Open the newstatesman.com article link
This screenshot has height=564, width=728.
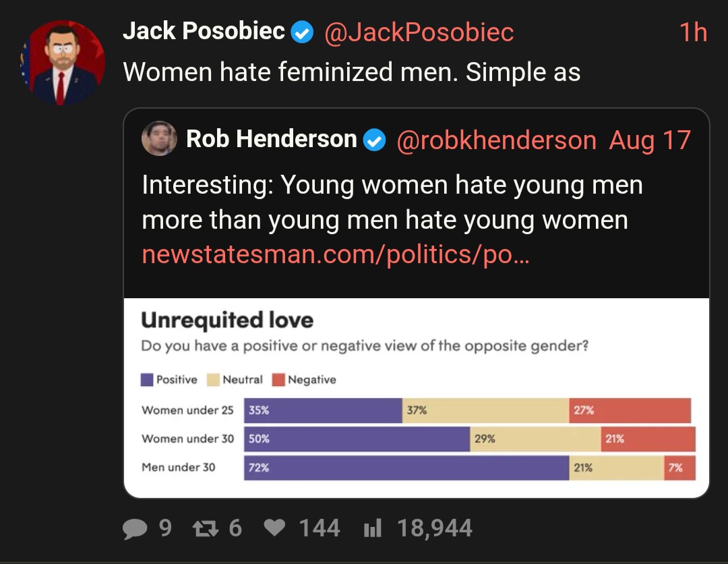pyautogui.click(x=335, y=254)
